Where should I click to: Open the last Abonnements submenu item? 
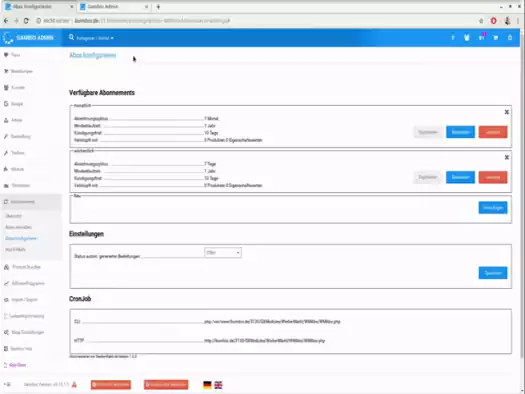[15, 250]
